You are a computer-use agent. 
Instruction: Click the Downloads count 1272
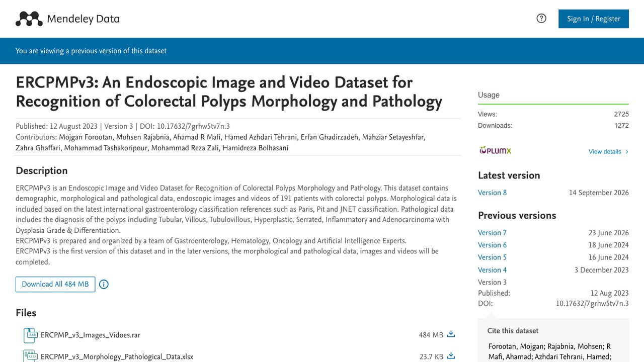click(x=621, y=126)
